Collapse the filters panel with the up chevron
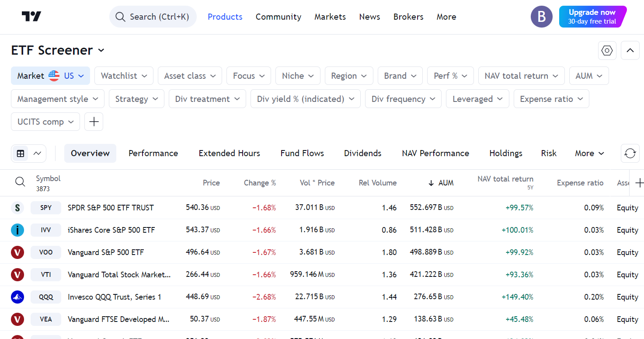644x339 pixels. [630, 50]
